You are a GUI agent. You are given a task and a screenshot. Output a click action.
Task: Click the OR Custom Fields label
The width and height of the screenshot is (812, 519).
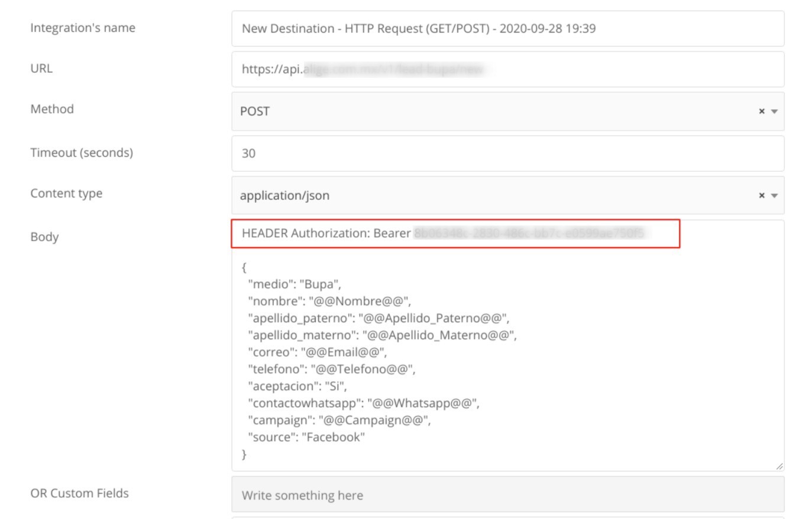click(x=79, y=493)
